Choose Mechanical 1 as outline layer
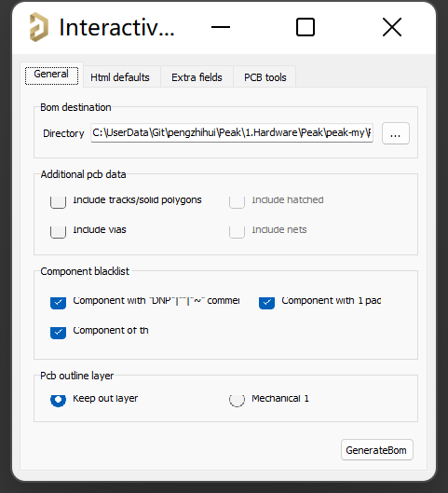The height and width of the screenshot is (493, 448). click(237, 400)
